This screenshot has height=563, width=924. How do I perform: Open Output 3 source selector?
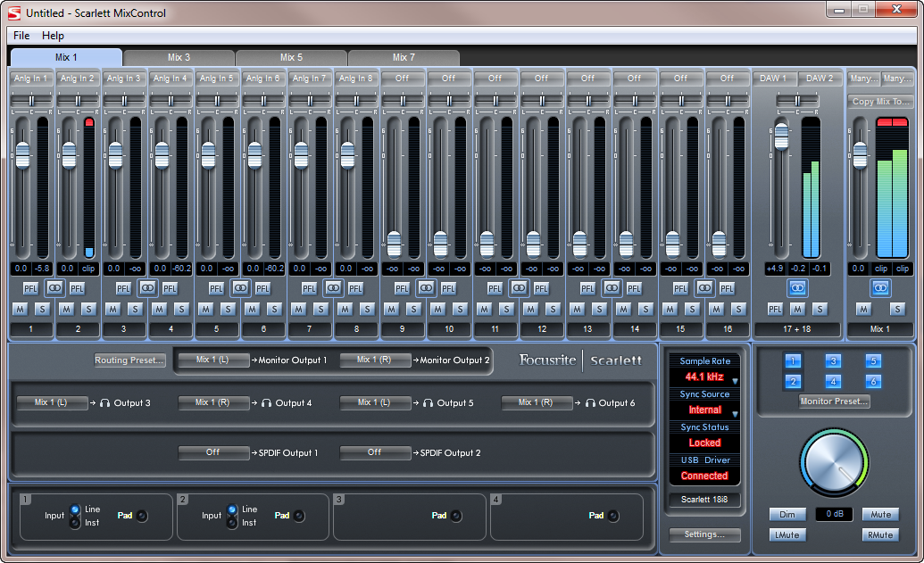51,402
